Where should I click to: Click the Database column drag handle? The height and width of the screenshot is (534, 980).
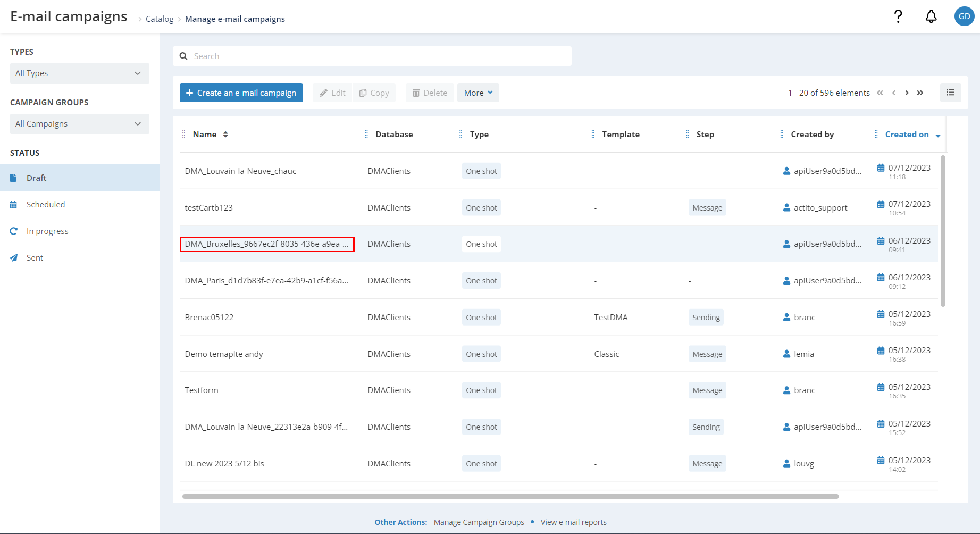coord(366,135)
